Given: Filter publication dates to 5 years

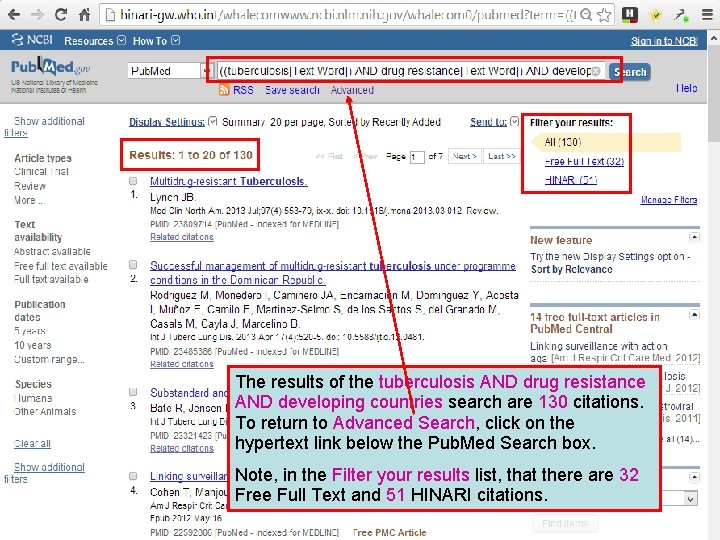Looking at the screenshot, I should click(x=30, y=331).
